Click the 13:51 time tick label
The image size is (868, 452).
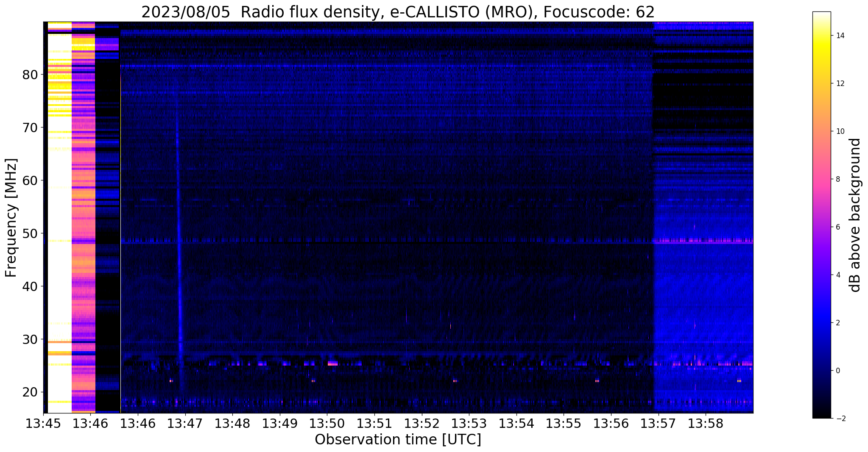[x=374, y=423]
